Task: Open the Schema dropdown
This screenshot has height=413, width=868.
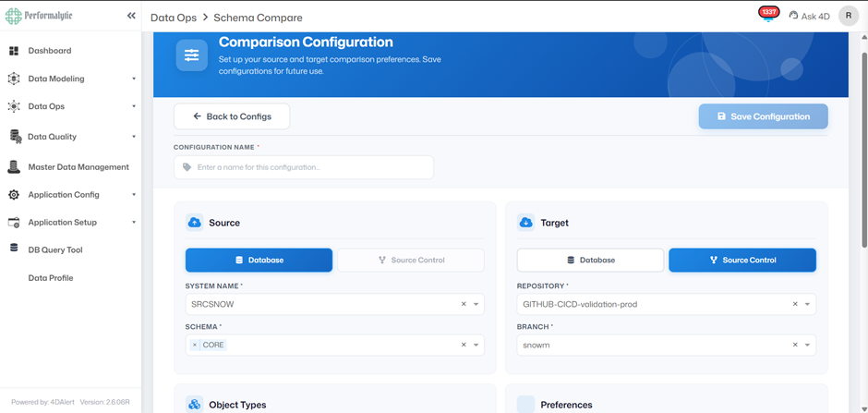Action: 476,345
